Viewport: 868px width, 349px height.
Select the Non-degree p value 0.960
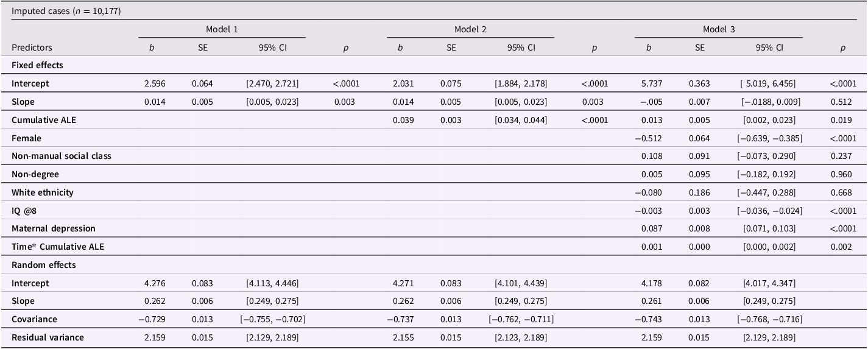tap(842, 174)
